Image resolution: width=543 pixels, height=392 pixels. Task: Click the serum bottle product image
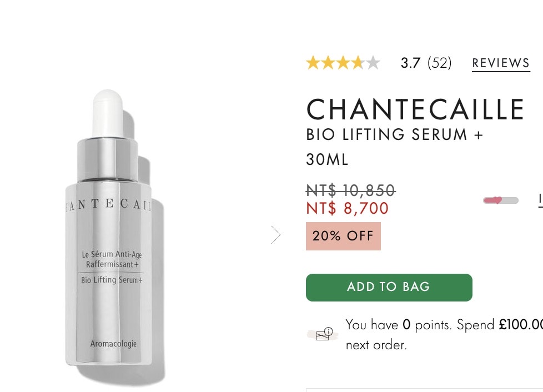pos(112,235)
